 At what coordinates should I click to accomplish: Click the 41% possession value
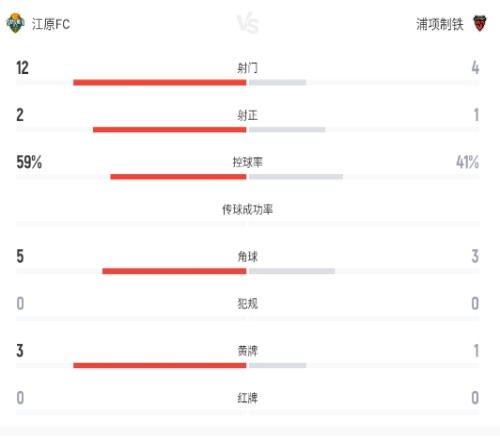[467, 162]
